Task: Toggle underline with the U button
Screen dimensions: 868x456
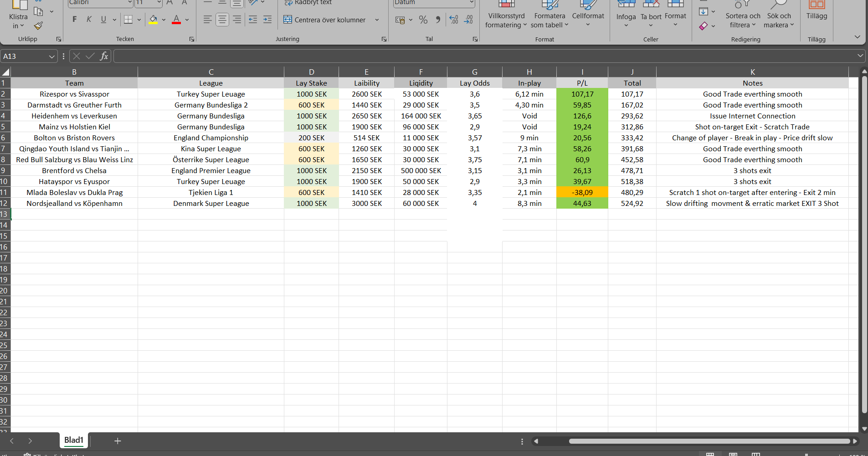Action: 103,20
